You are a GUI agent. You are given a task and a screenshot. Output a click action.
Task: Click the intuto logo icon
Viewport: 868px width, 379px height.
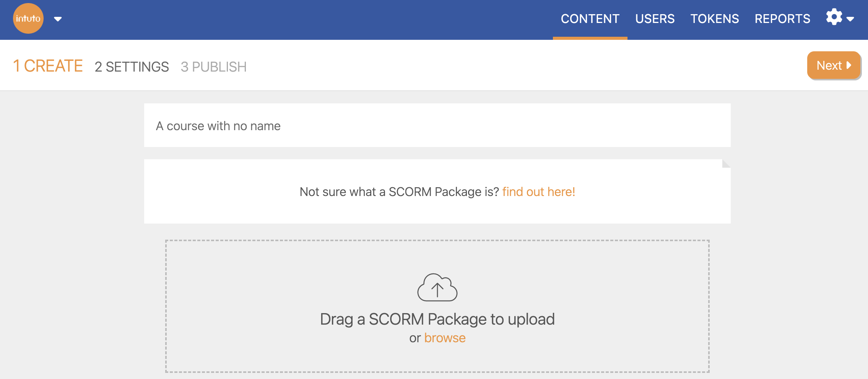(28, 18)
